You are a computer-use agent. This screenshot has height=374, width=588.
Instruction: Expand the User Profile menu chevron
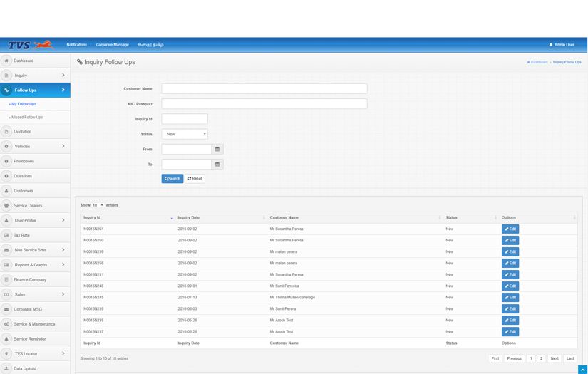point(63,220)
